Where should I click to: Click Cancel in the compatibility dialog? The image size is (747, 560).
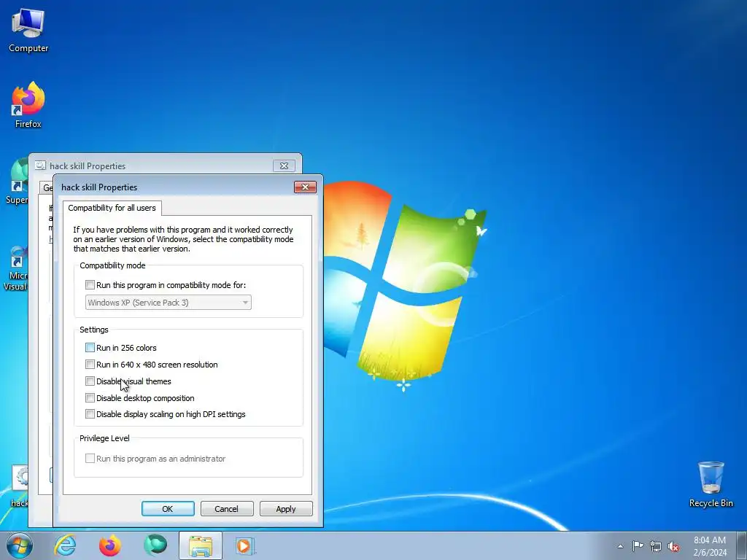point(227,508)
